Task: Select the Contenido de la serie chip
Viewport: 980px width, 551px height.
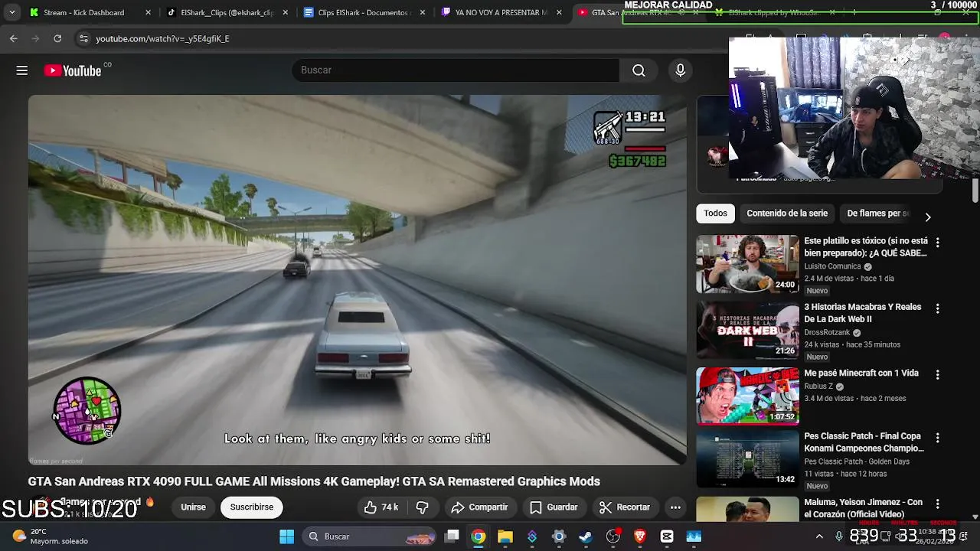Action: pos(787,214)
